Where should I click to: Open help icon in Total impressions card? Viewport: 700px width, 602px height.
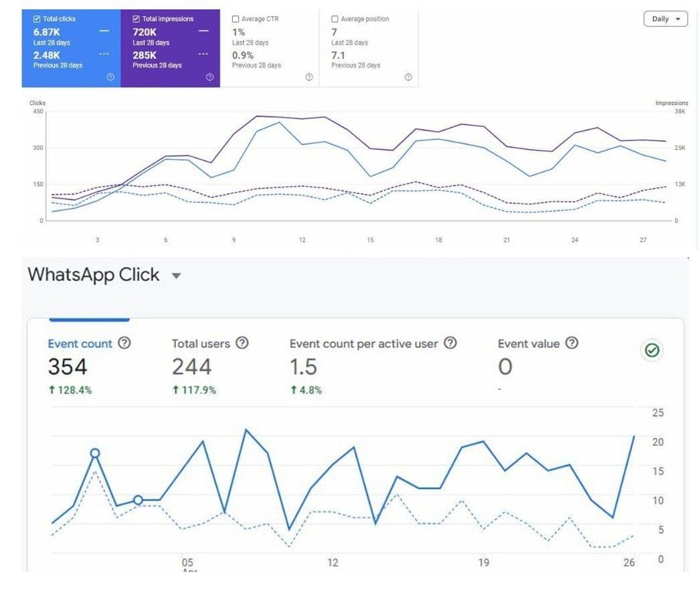pos(209,77)
